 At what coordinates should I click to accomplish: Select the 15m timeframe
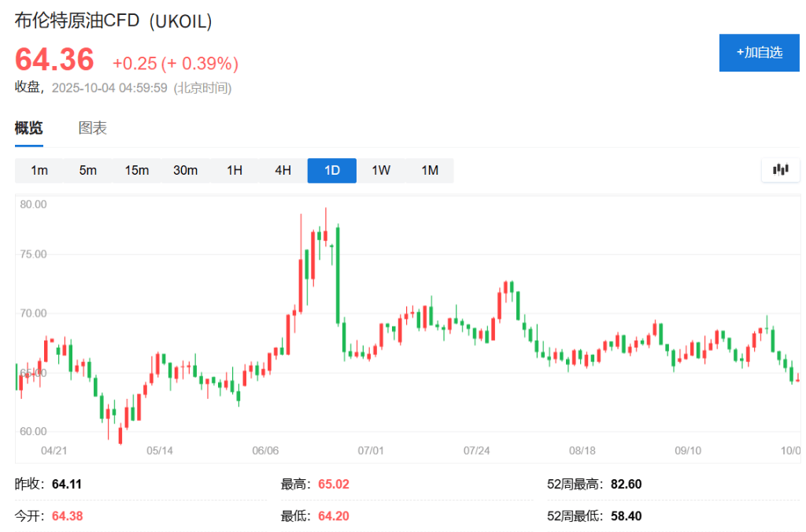pos(137,170)
